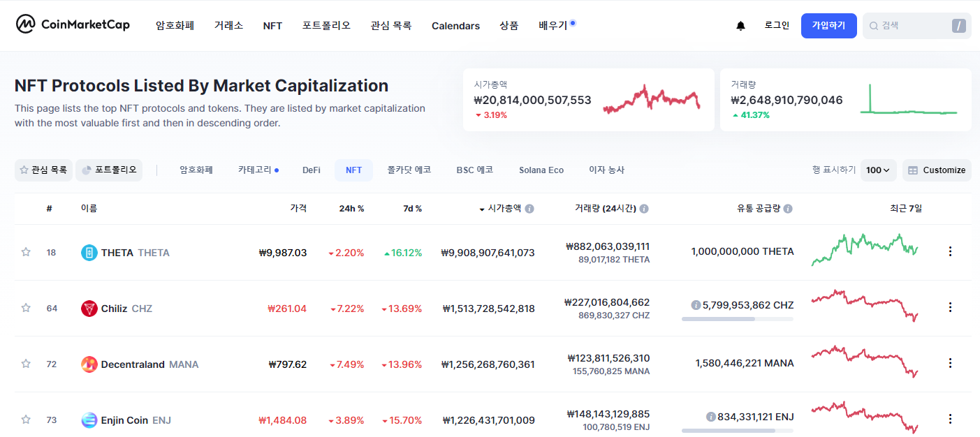980x437 pixels.
Task: Click the Chiliz supply info icon
Action: pos(696,305)
